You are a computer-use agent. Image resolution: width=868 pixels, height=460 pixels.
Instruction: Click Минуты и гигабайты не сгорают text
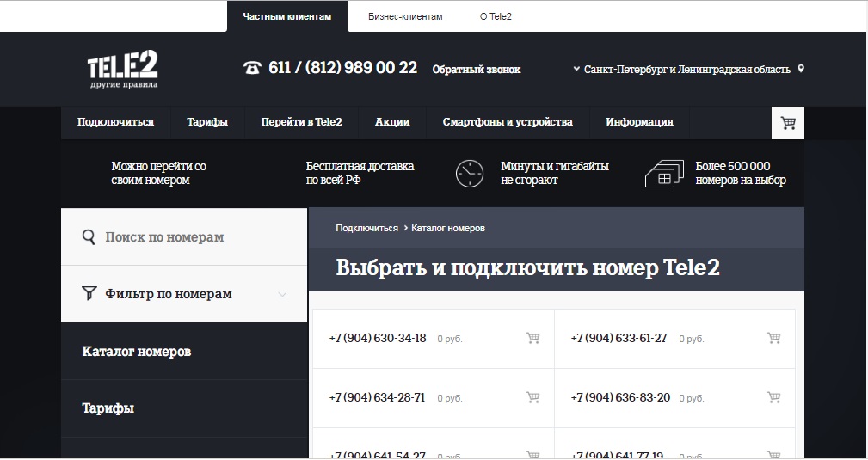coord(555,173)
